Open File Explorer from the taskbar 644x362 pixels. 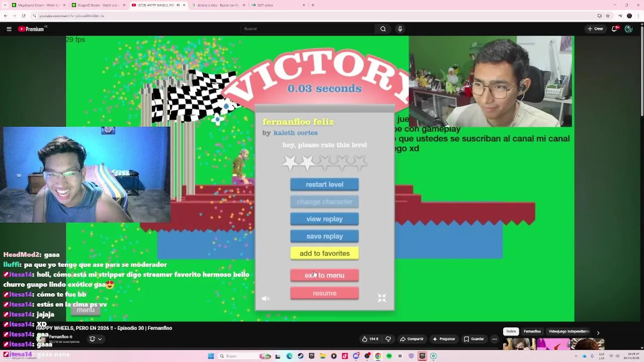323,356
